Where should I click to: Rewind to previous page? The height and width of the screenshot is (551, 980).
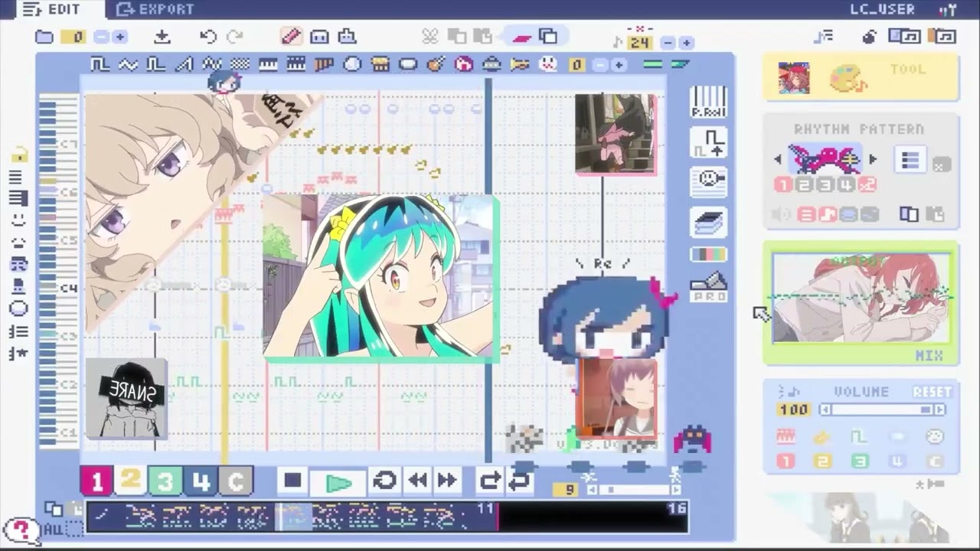pyautogui.click(x=418, y=481)
